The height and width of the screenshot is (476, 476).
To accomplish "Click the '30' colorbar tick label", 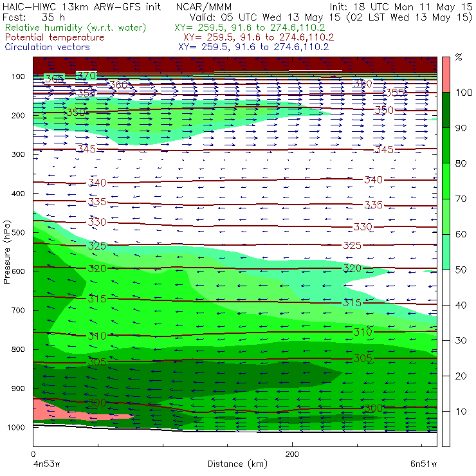I will coord(461,341).
